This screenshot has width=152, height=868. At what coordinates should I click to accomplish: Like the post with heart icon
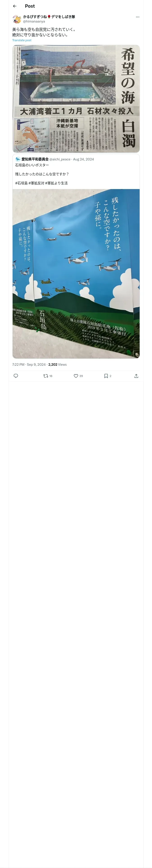[76, 376]
